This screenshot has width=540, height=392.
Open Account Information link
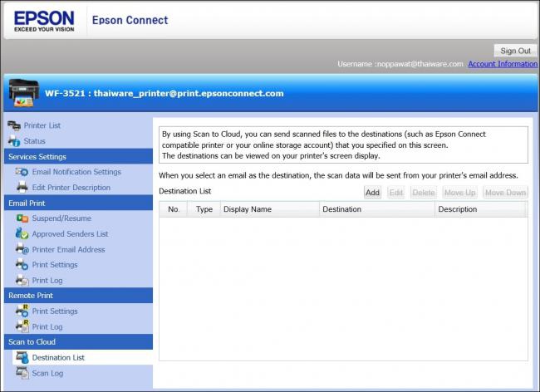(x=503, y=64)
